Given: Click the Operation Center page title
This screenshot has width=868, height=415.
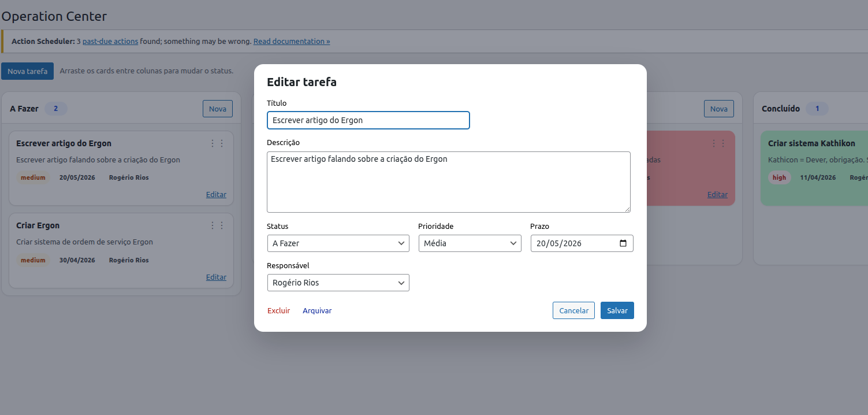Looking at the screenshot, I should point(54,16).
